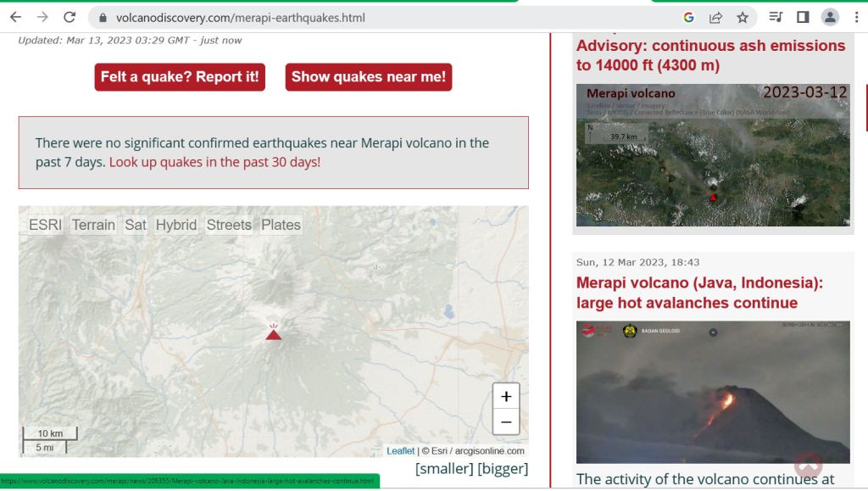Open the Merapi satellite image thumbnail
The image size is (868, 491).
(x=712, y=155)
